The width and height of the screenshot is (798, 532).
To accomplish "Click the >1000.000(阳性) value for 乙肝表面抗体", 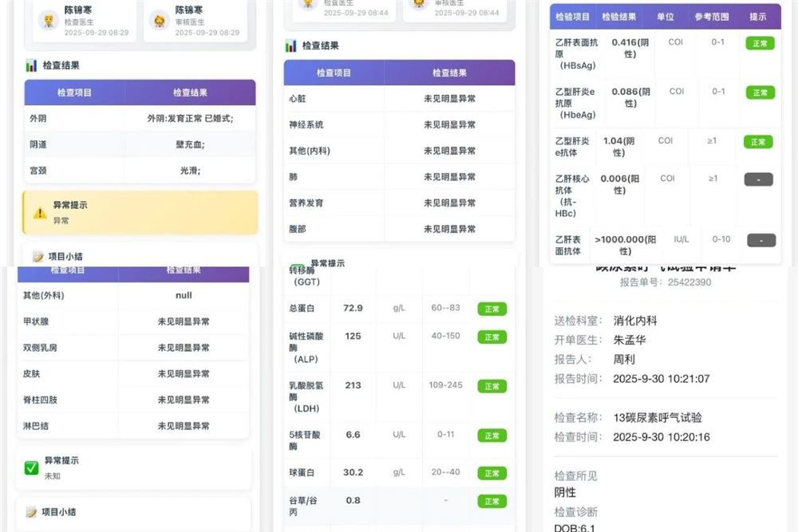I will click(x=626, y=245).
